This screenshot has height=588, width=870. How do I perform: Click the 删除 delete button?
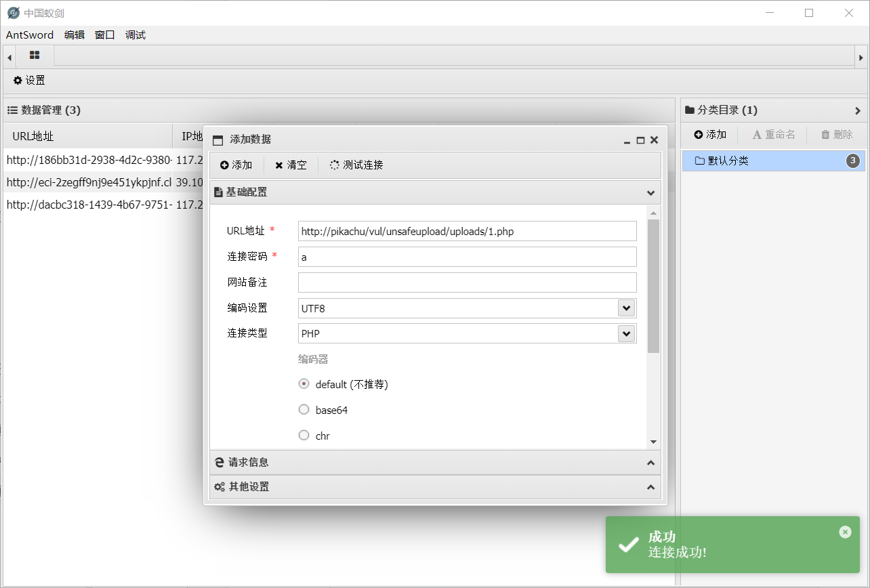[x=837, y=135]
